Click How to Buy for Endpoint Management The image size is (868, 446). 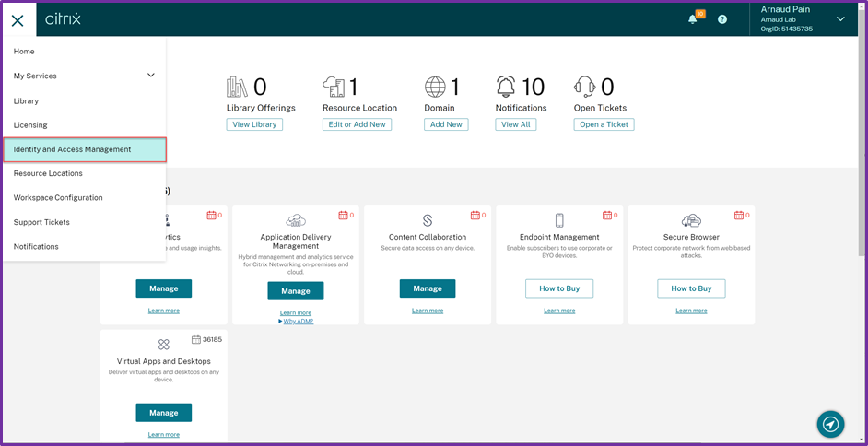559,288
